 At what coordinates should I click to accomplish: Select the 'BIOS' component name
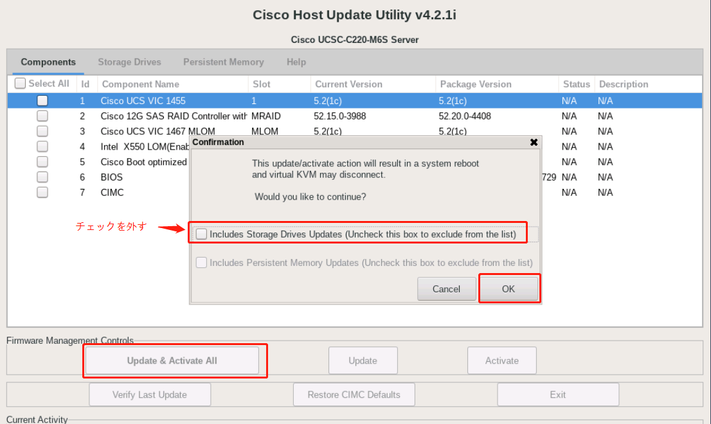tap(112, 177)
